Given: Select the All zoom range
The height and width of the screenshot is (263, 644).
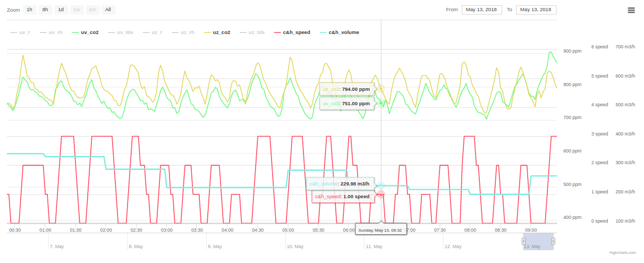Looking at the screenshot, I should click(108, 10).
